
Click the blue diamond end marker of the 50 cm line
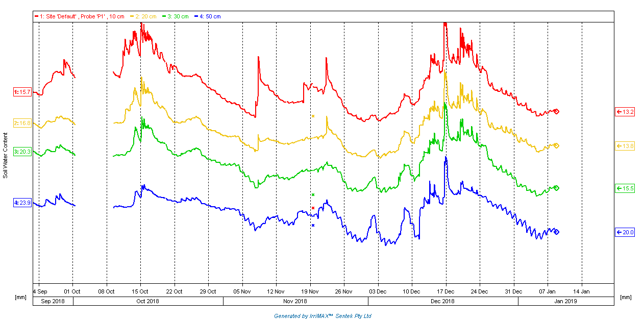click(x=557, y=232)
